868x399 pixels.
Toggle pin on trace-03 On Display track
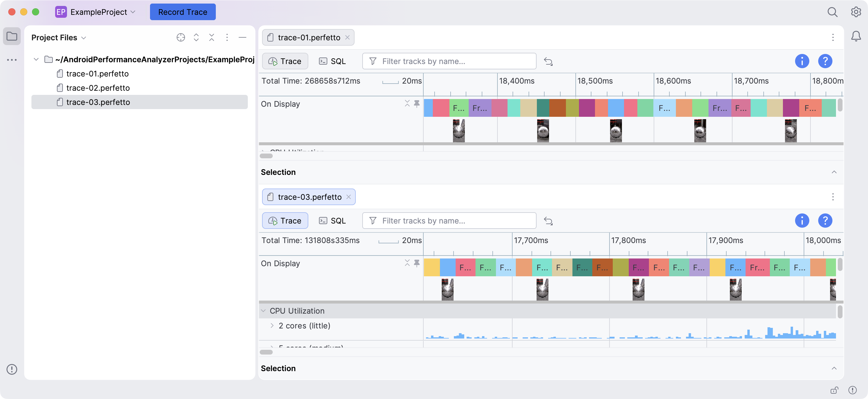tap(417, 263)
